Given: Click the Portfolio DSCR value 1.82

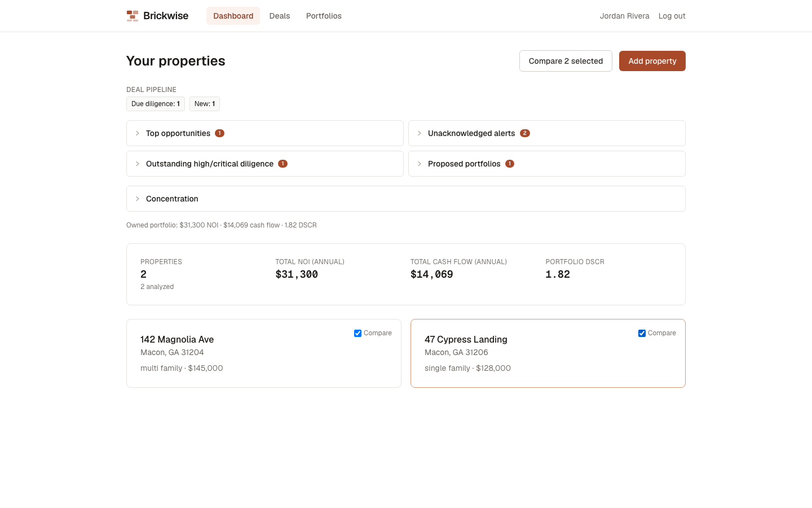Looking at the screenshot, I should (x=558, y=274).
